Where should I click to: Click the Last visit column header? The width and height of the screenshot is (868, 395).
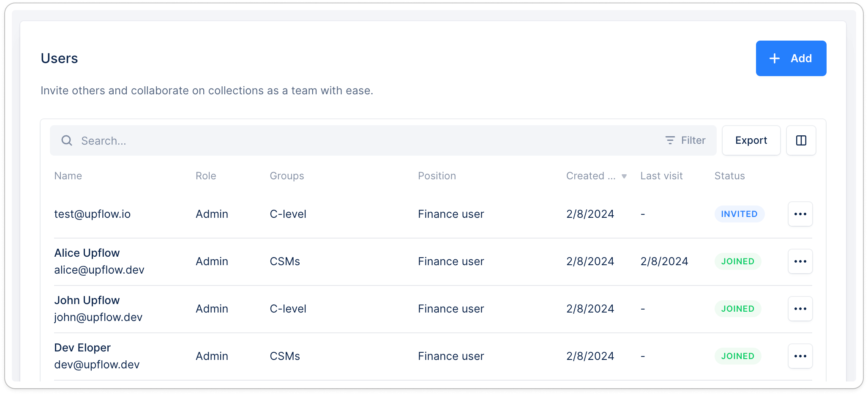coord(661,176)
